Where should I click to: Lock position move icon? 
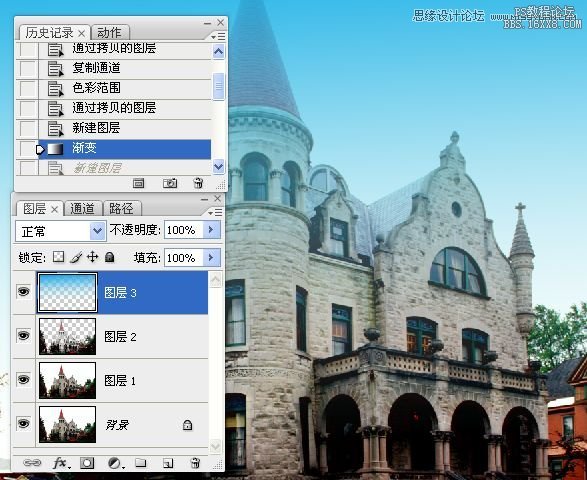[x=92, y=257]
